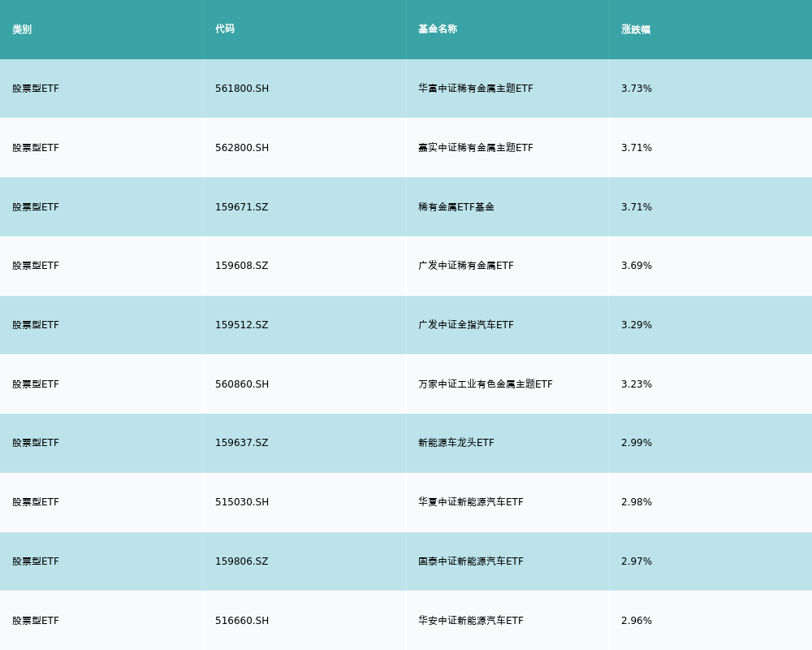This screenshot has width=812, height=650.
Task: Click fund code 560860.SH
Action: 242,384
